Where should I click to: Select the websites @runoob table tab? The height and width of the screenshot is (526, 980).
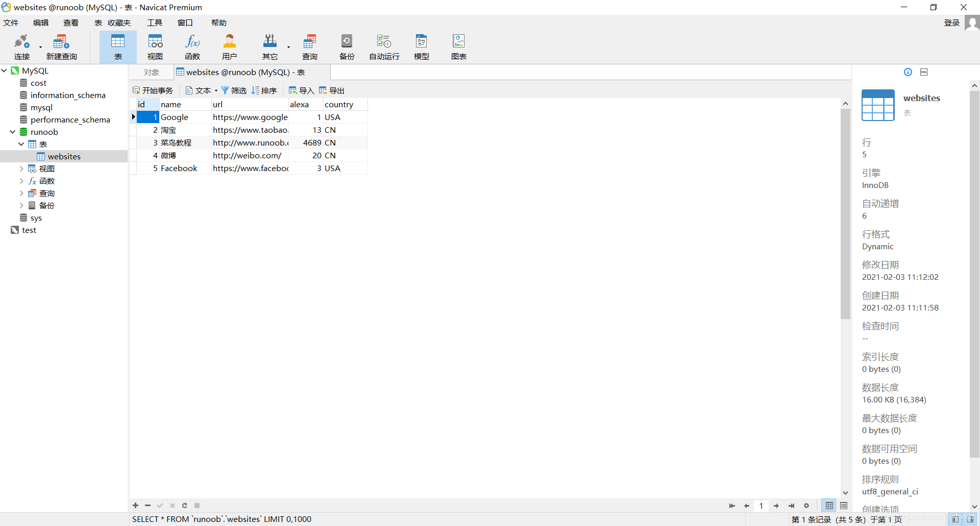tap(252, 73)
